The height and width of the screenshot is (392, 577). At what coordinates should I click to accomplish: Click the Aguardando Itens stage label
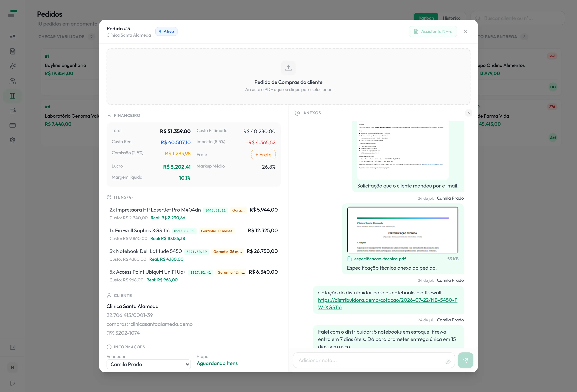click(217, 363)
